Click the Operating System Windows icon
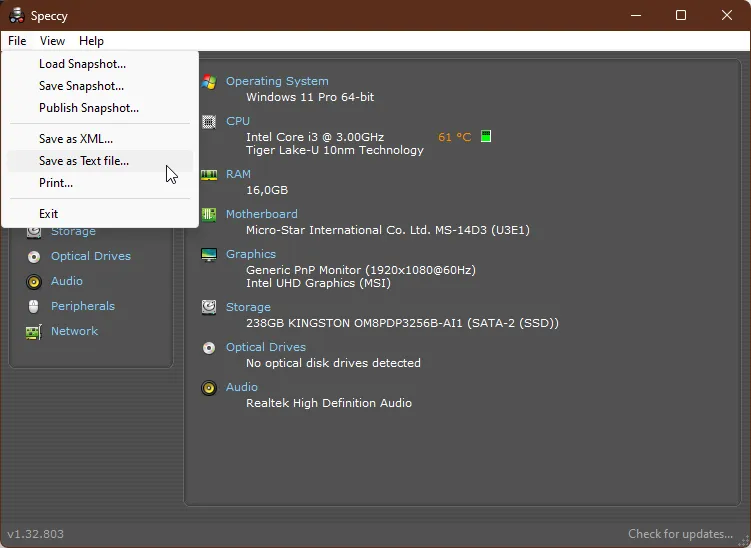Viewport: 751px width, 548px height. [209, 82]
